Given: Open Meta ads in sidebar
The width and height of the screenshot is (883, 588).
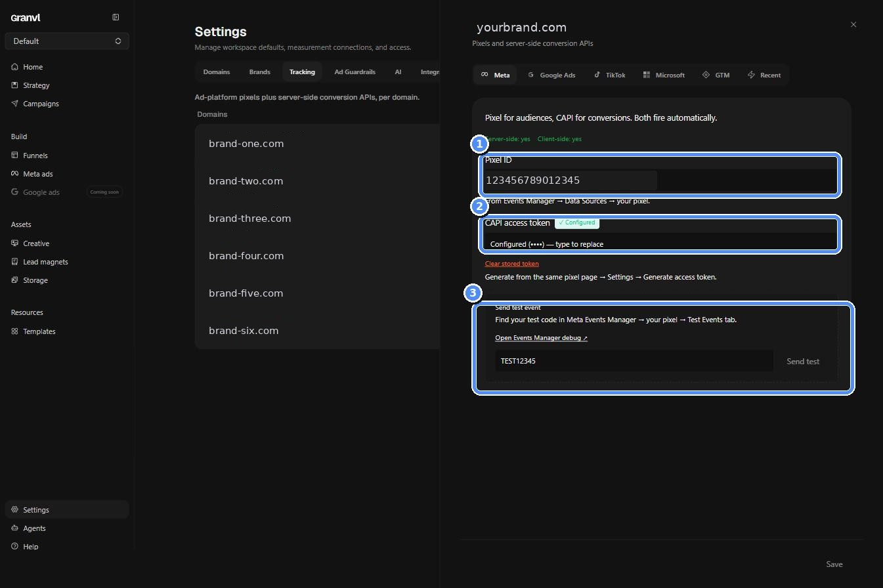Looking at the screenshot, I should click(x=67, y=174).
